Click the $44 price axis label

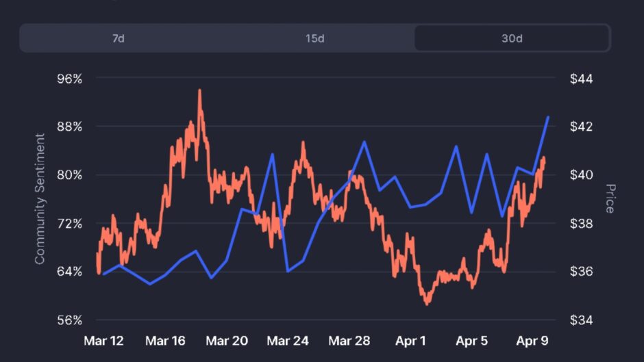582,79
